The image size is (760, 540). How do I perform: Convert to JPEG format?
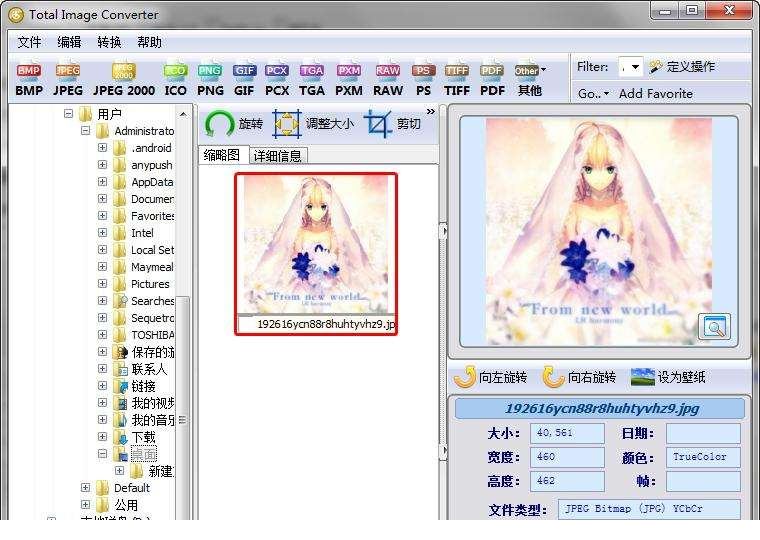pyautogui.click(x=67, y=79)
